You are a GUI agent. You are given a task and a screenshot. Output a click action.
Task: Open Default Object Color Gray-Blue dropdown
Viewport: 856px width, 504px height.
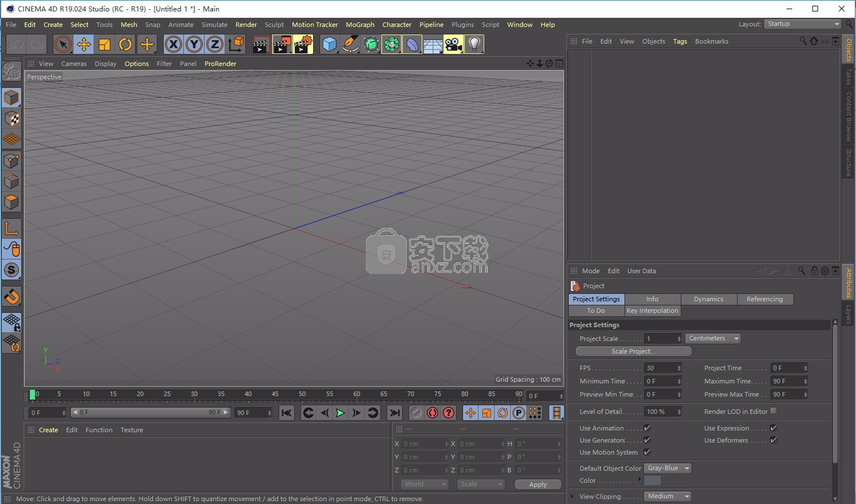click(668, 468)
